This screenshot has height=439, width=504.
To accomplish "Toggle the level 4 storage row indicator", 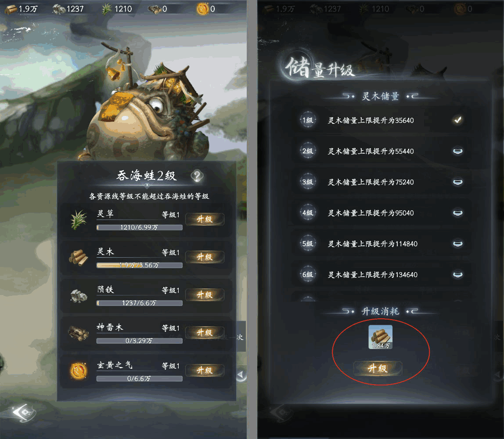I will (x=458, y=213).
